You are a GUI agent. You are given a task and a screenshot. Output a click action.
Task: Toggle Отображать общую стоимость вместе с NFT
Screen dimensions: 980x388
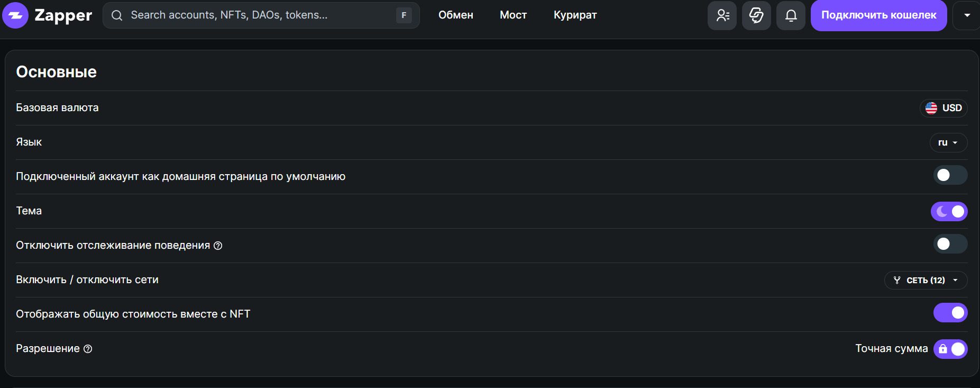point(950,313)
